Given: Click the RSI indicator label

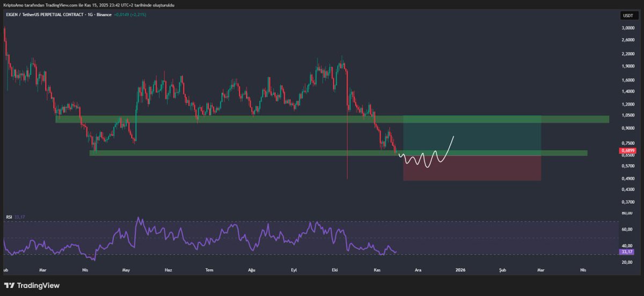Looking at the screenshot, I should 9,217.
